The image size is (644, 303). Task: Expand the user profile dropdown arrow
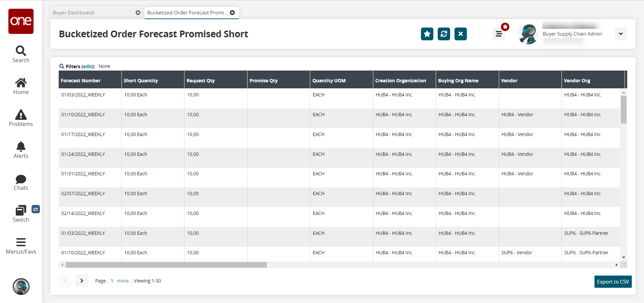(x=621, y=34)
